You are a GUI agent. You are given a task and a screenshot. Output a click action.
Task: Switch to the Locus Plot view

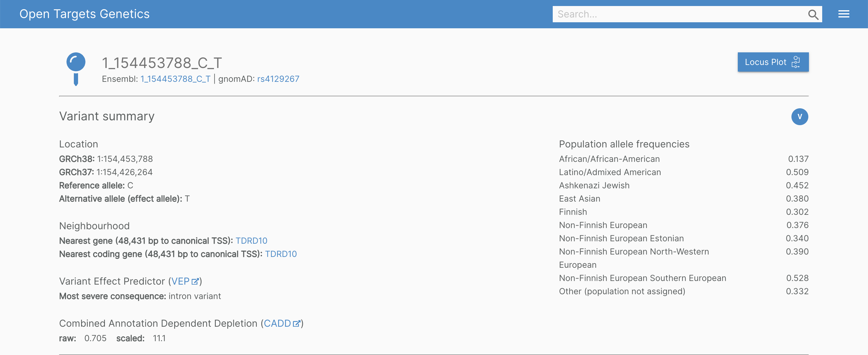773,62
